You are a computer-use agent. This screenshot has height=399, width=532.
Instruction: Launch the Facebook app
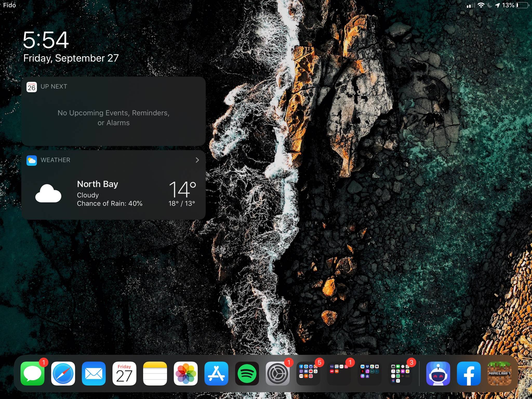tap(469, 374)
